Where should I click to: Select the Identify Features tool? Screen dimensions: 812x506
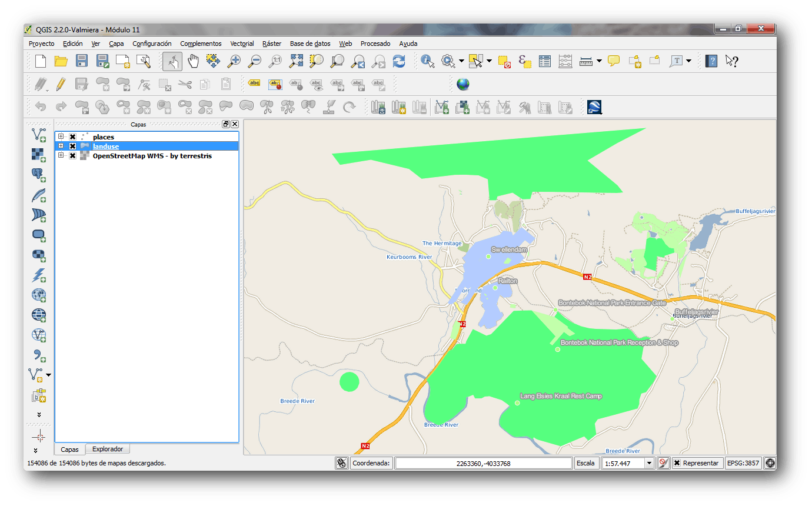pyautogui.click(x=428, y=61)
